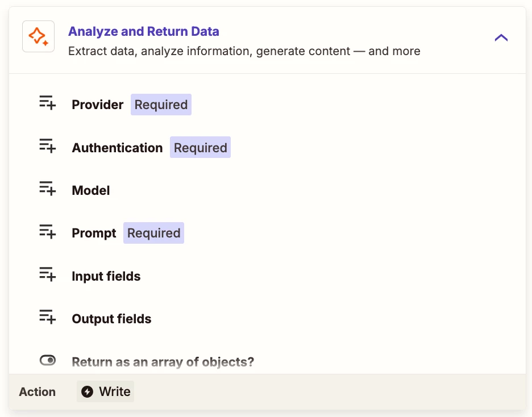Image resolution: width=532 pixels, height=417 pixels.
Task: Click the lightning bolt icon in Write badge
Action: pyautogui.click(x=87, y=391)
